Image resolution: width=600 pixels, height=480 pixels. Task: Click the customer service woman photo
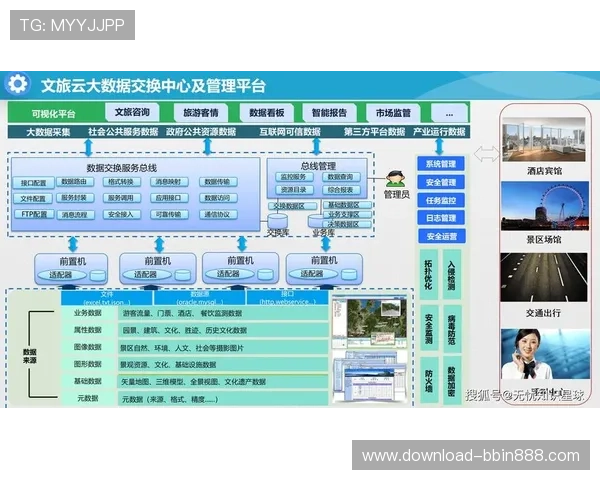[546, 354]
